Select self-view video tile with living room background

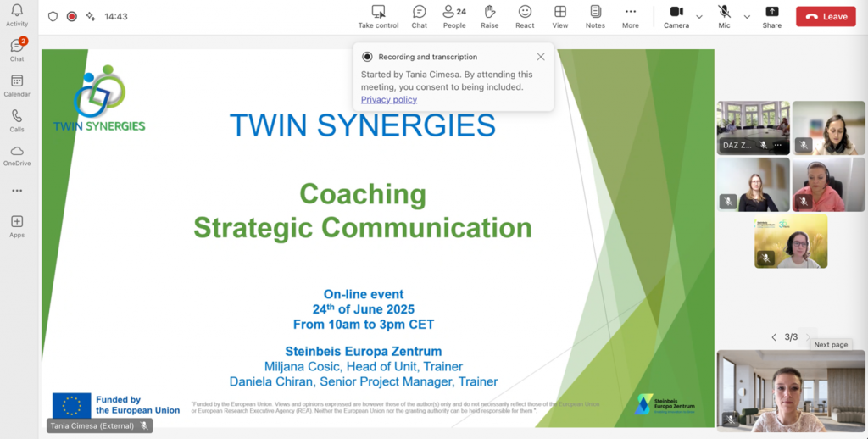[x=791, y=391]
